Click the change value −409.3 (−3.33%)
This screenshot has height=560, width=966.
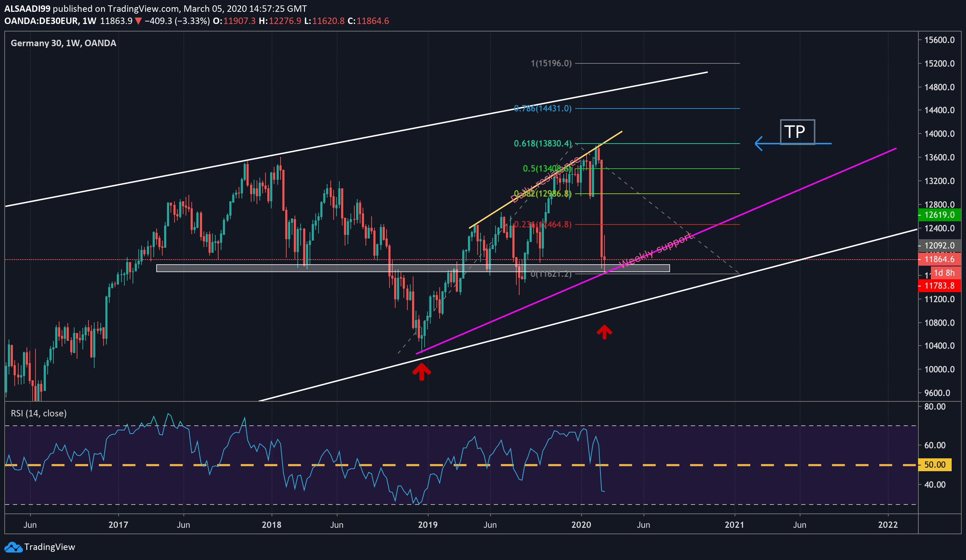point(177,21)
